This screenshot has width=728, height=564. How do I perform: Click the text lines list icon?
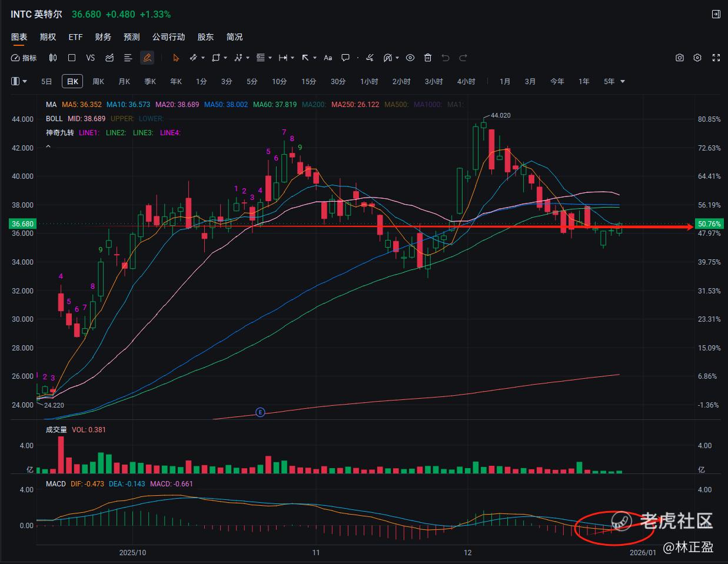128,58
